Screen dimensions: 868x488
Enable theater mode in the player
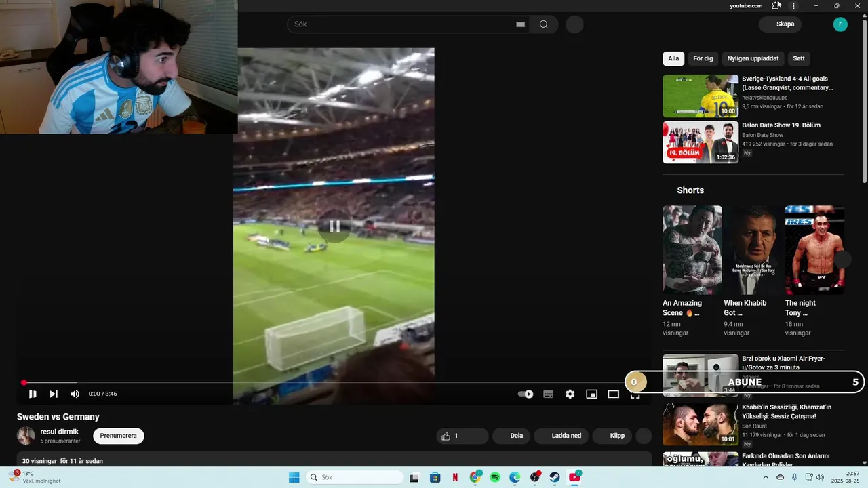tap(613, 394)
